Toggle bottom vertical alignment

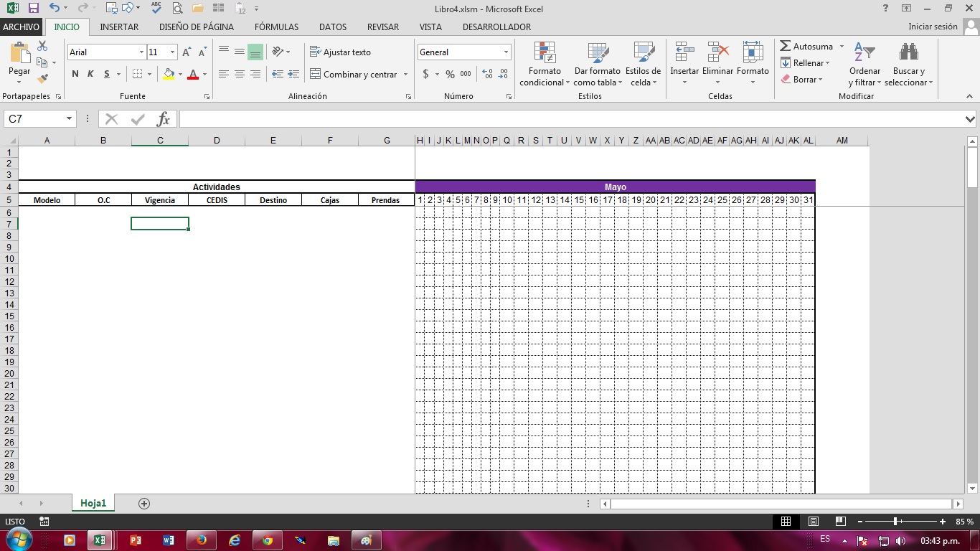click(255, 52)
